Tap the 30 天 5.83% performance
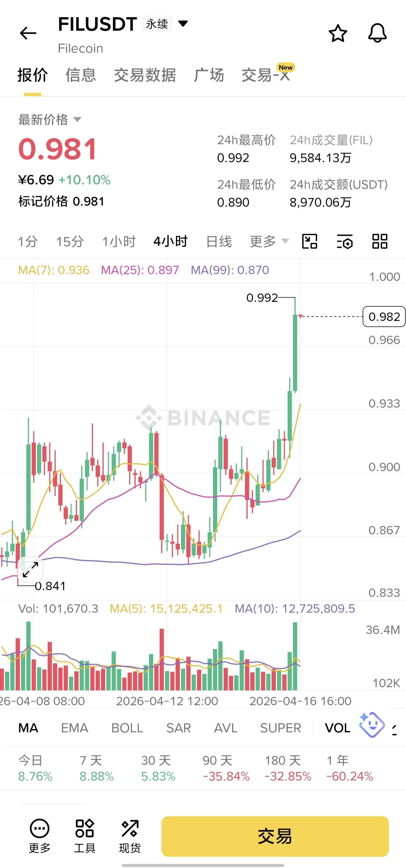The height and width of the screenshot is (868, 406). (x=158, y=768)
